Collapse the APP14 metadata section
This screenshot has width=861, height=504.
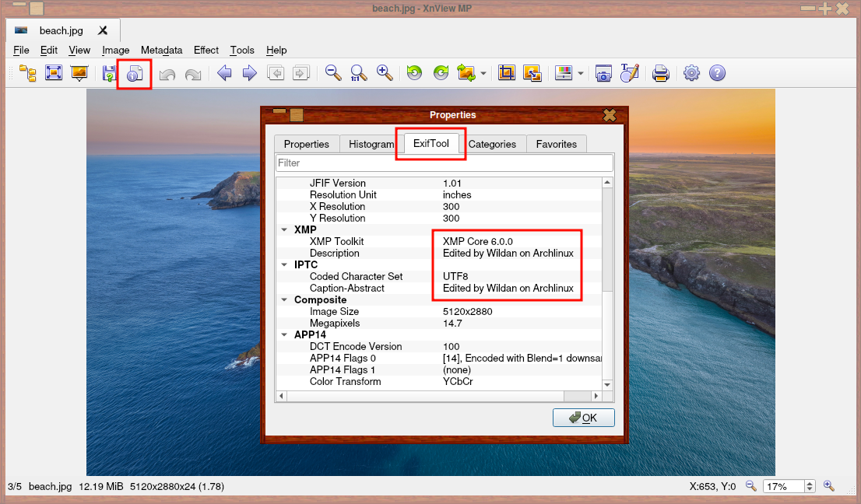pos(283,334)
